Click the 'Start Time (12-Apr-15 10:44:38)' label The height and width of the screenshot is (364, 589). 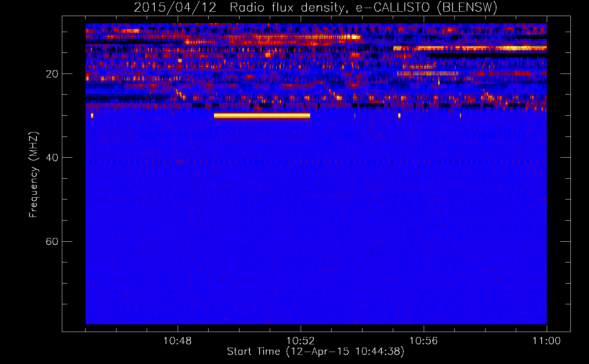tap(316, 352)
